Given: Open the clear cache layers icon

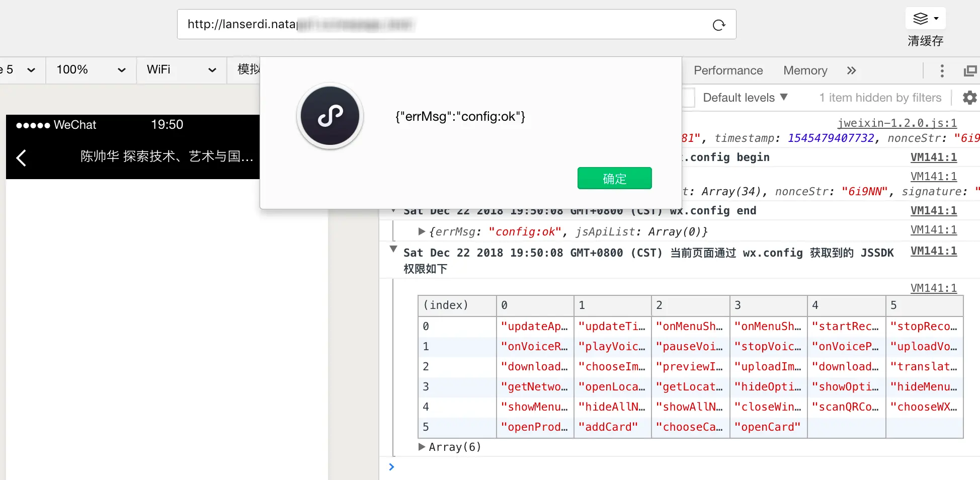Looking at the screenshot, I should 925,19.
